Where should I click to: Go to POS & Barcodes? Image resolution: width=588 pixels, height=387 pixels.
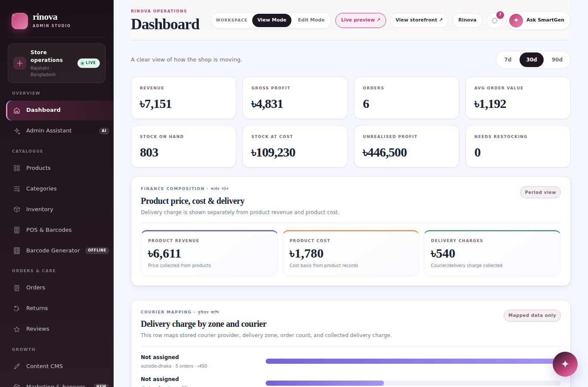60,230
